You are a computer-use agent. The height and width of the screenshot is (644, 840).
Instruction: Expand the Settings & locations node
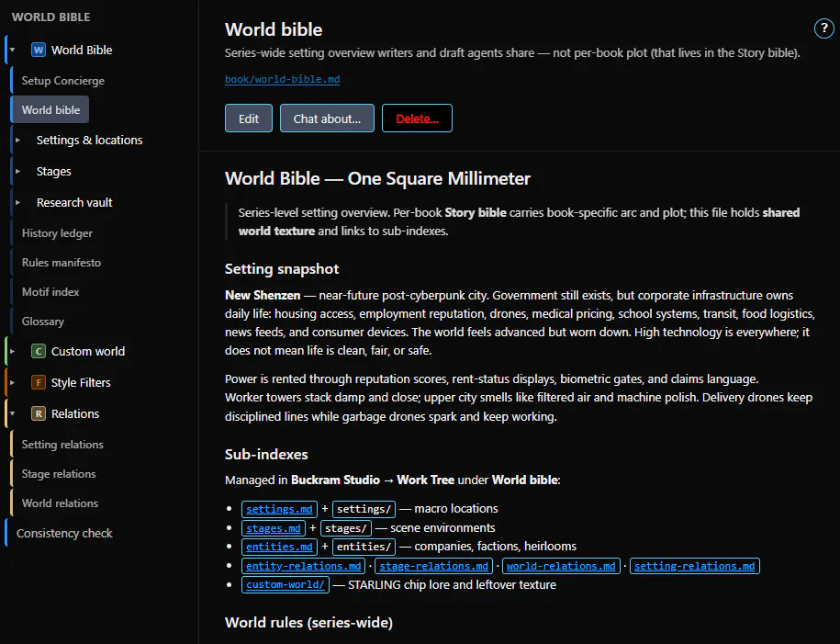coord(17,140)
